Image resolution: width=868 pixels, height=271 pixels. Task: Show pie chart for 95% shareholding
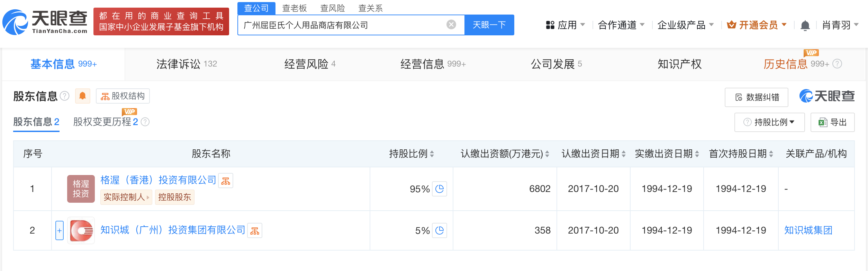tap(440, 189)
